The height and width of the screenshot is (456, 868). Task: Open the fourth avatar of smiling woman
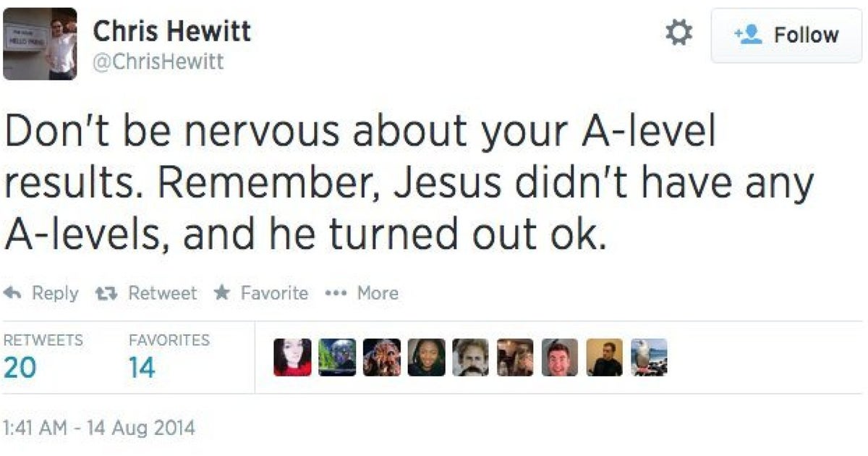(x=426, y=358)
